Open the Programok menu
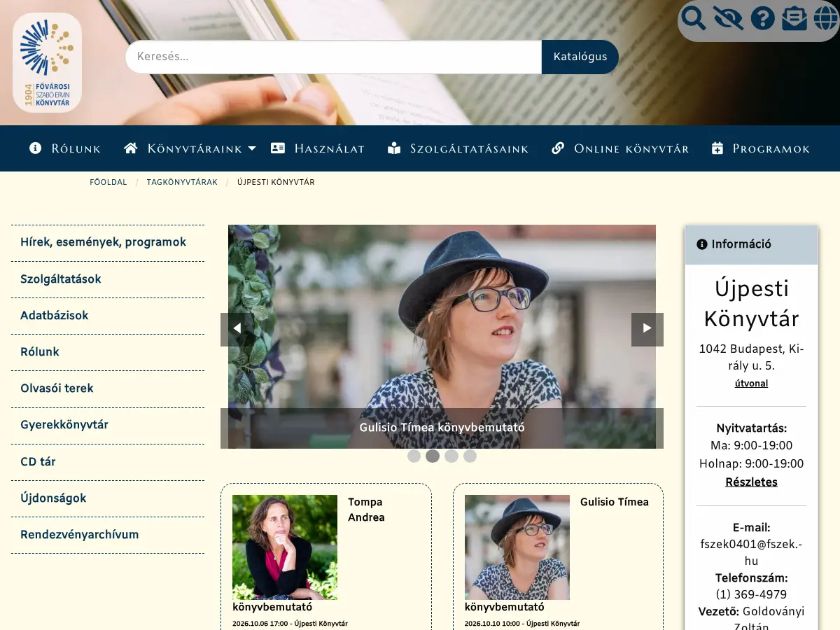The width and height of the screenshot is (840, 630). [760, 148]
